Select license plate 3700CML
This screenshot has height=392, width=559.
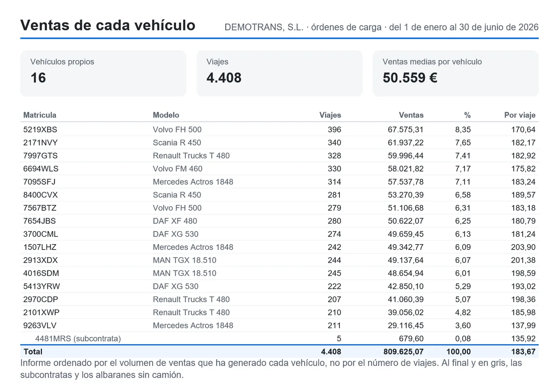point(40,234)
